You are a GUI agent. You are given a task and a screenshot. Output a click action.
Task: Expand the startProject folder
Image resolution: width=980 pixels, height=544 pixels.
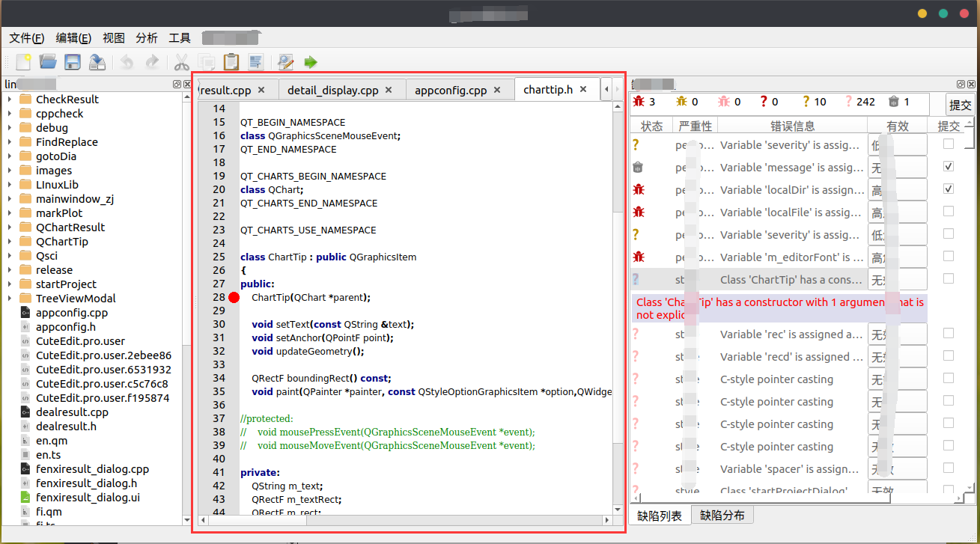[x=9, y=284]
